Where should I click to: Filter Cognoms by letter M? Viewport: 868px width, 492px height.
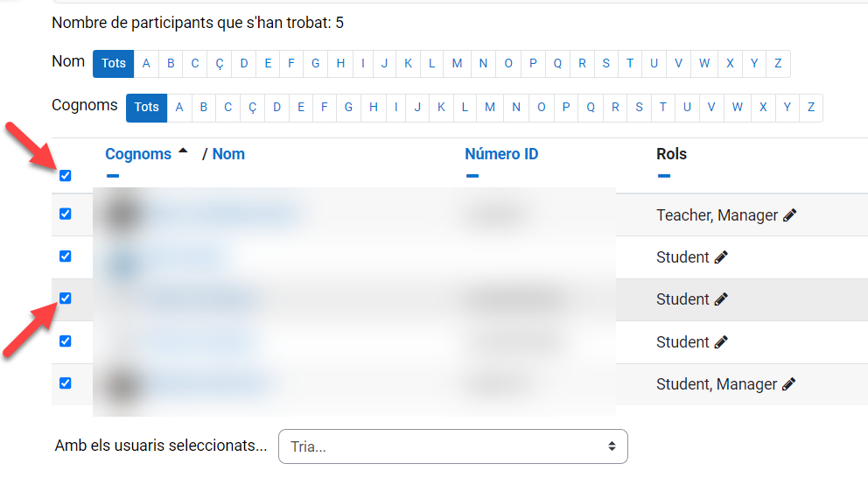point(490,108)
